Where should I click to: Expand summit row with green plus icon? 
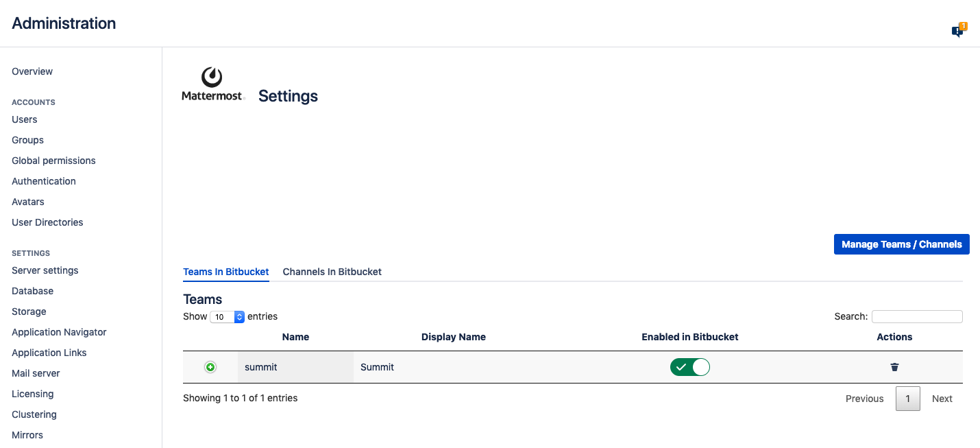(x=210, y=367)
